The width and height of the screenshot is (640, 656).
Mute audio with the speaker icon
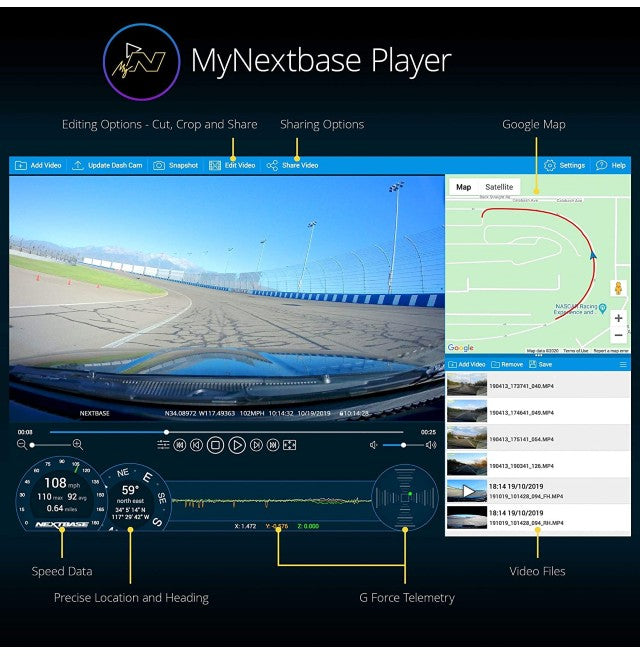(x=374, y=445)
